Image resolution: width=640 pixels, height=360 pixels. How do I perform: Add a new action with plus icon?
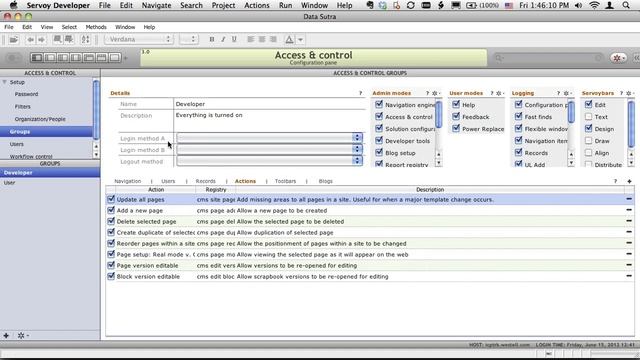click(629, 181)
